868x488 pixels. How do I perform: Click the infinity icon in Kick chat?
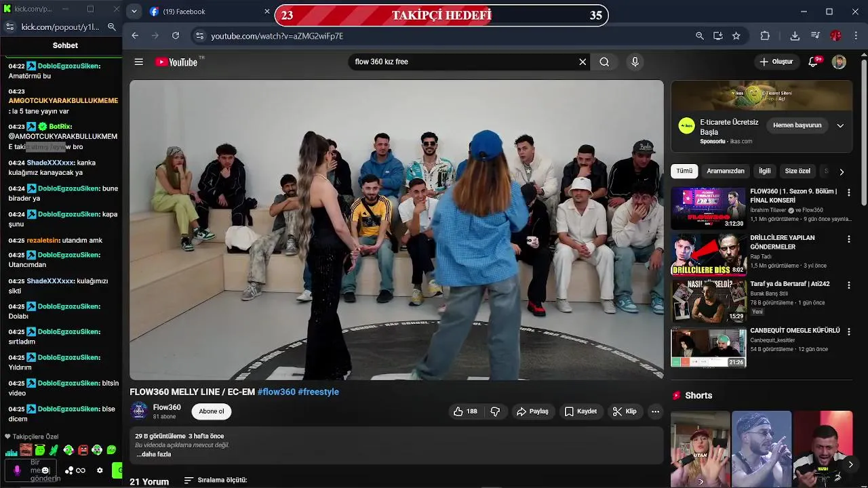(81, 470)
